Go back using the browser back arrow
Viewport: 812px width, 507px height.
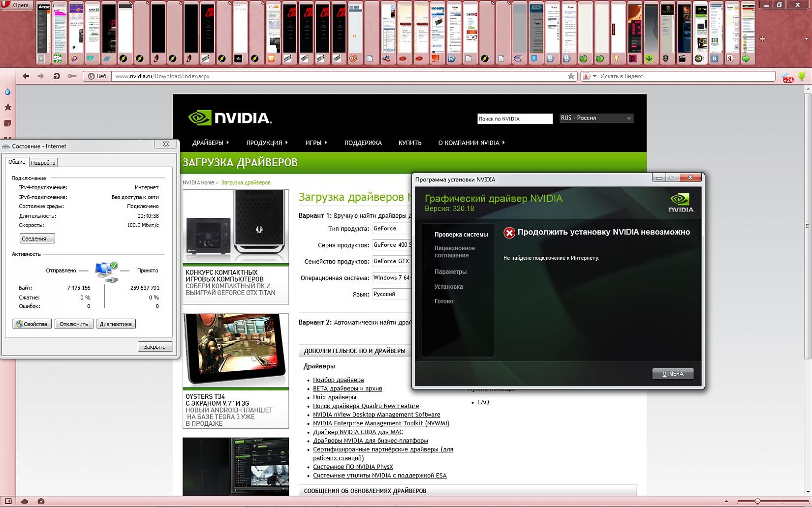point(26,76)
